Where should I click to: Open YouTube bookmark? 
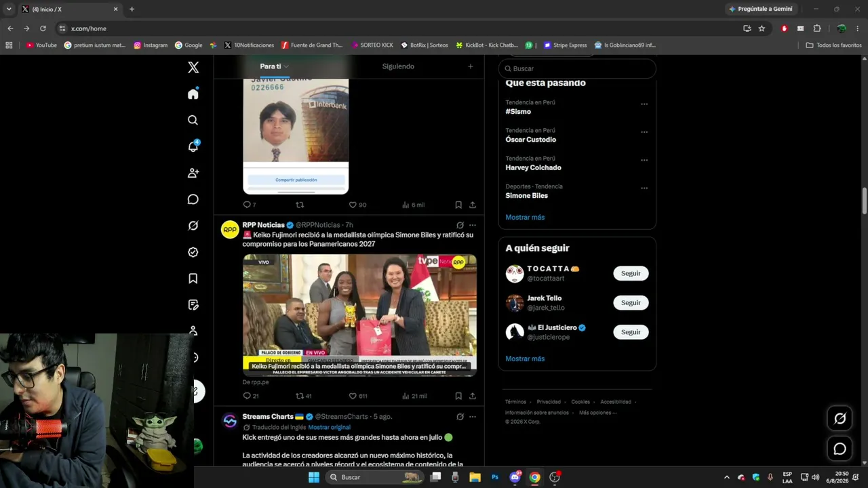tap(41, 45)
